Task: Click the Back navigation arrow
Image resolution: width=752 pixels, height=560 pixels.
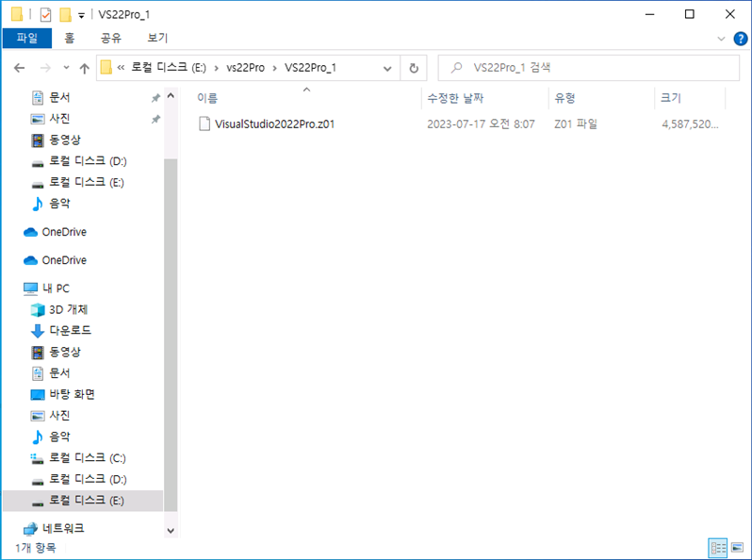Action: (x=19, y=68)
